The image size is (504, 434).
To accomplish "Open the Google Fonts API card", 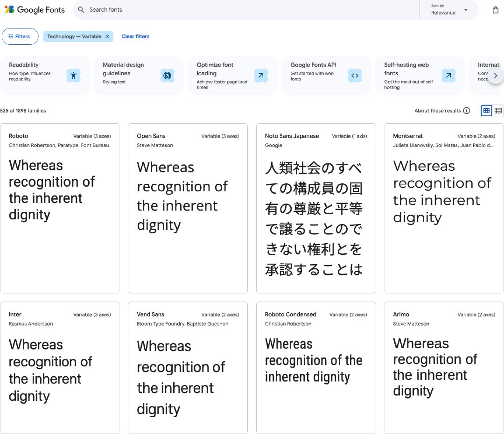I will tap(326, 76).
